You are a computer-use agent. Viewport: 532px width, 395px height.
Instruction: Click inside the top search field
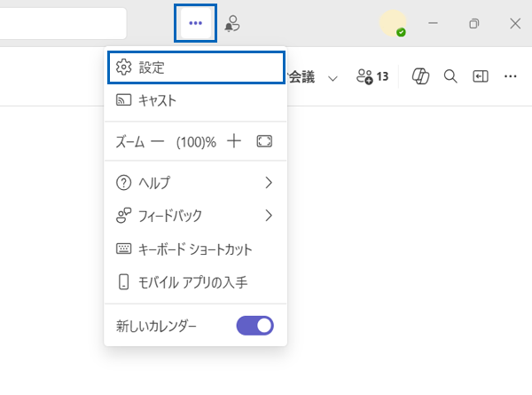pos(63,23)
